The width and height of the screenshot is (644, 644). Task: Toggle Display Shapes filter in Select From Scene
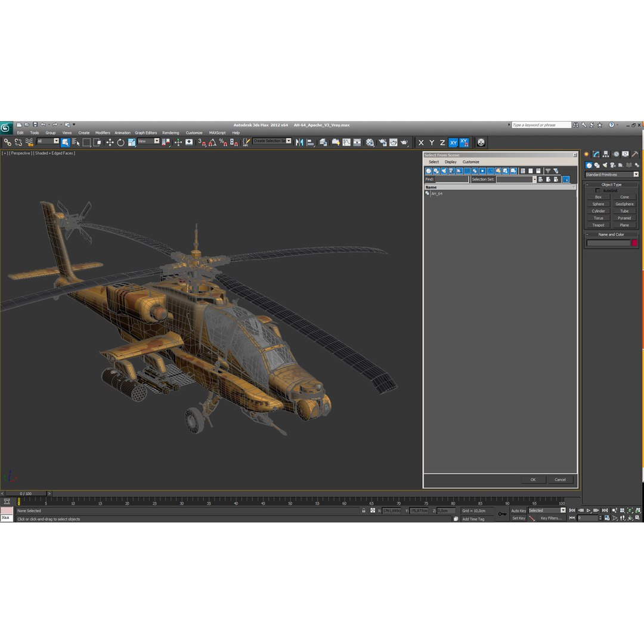click(436, 171)
